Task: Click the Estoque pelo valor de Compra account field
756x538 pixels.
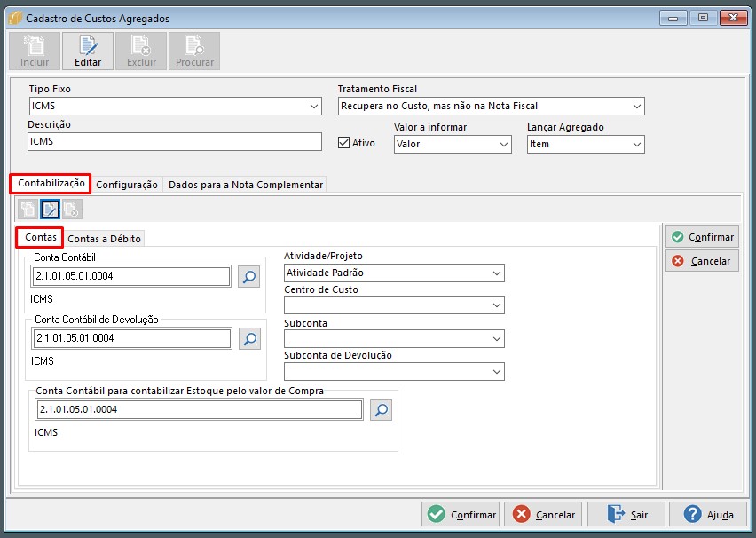Action: coord(199,409)
